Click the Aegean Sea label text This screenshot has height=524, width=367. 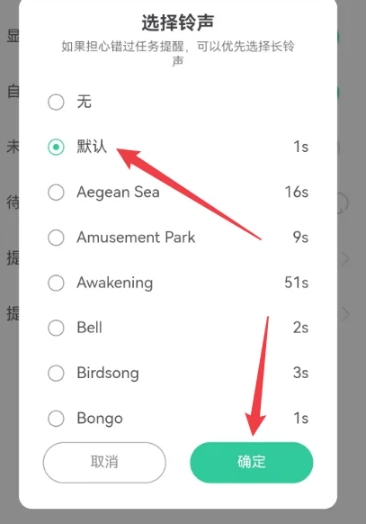(x=118, y=192)
